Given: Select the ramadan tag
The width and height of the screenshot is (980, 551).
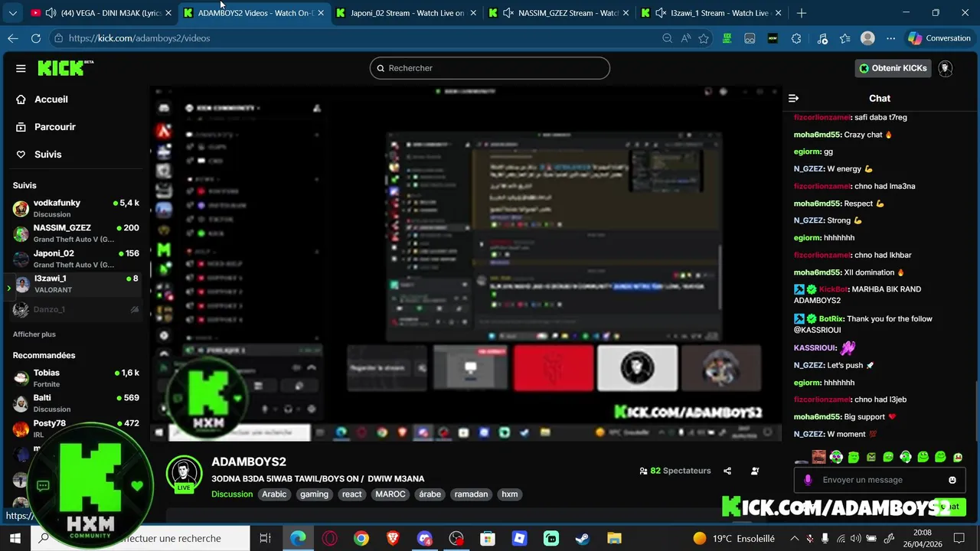Looking at the screenshot, I should 471,494.
